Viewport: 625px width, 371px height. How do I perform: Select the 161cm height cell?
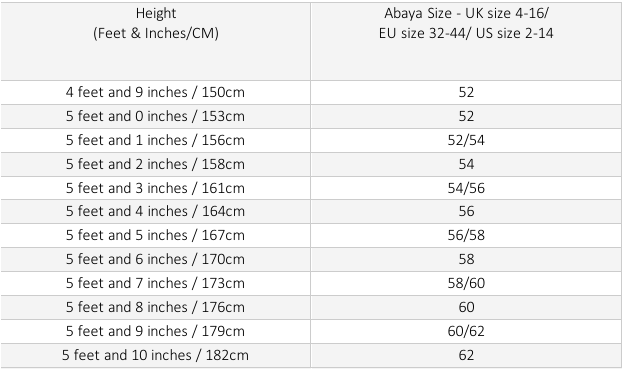click(155, 188)
